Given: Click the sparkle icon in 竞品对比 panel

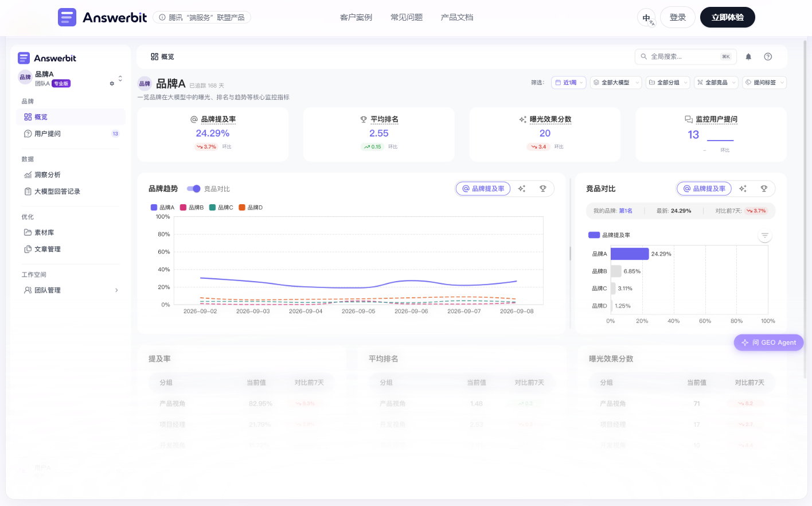Looking at the screenshot, I should [743, 189].
